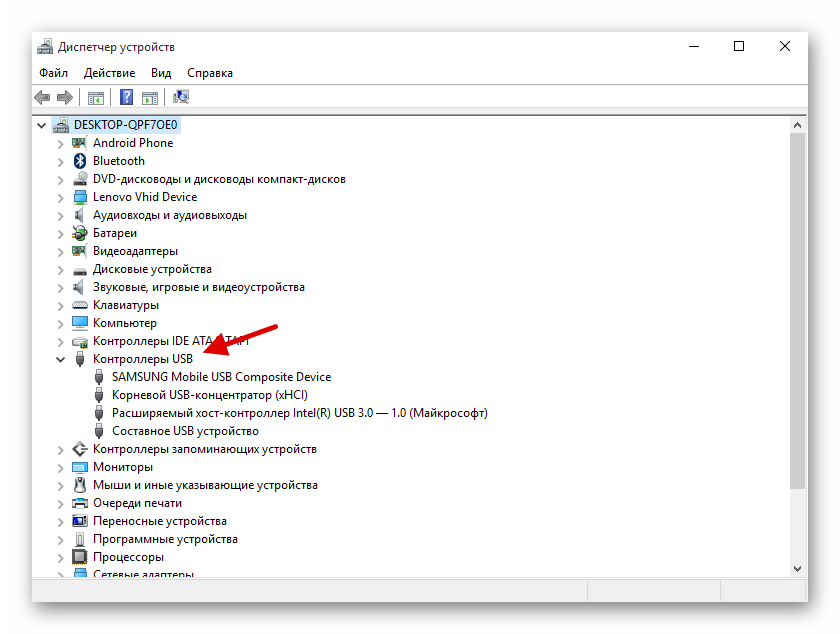Click the icon beside SAMSUNG Mobile USB Composite Device

(99, 377)
